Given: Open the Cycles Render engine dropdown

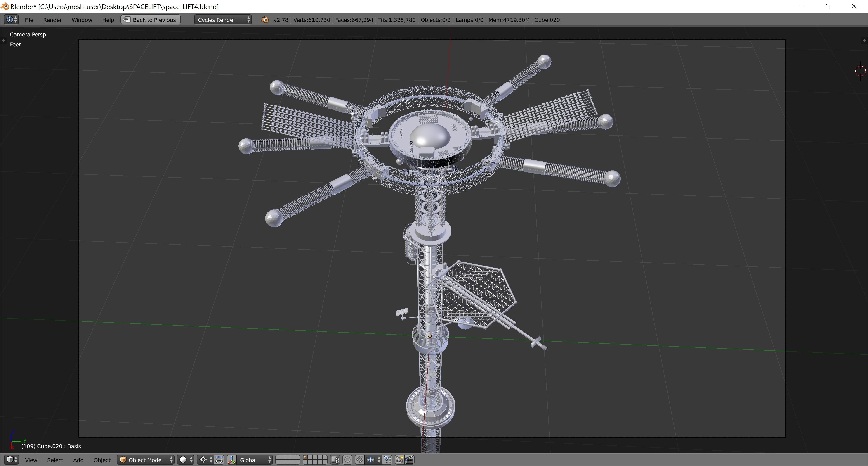Looking at the screenshot, I should [x=223, y=20].
